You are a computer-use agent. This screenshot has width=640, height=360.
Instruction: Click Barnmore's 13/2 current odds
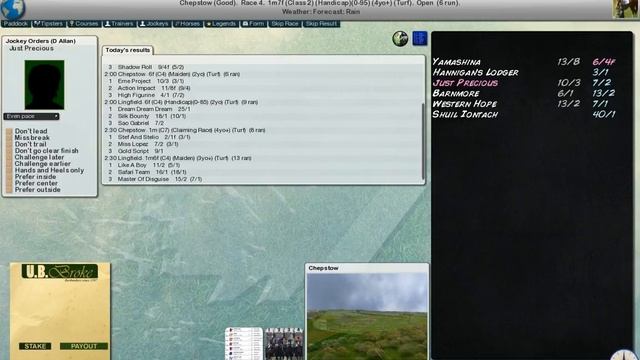point(604,93)
